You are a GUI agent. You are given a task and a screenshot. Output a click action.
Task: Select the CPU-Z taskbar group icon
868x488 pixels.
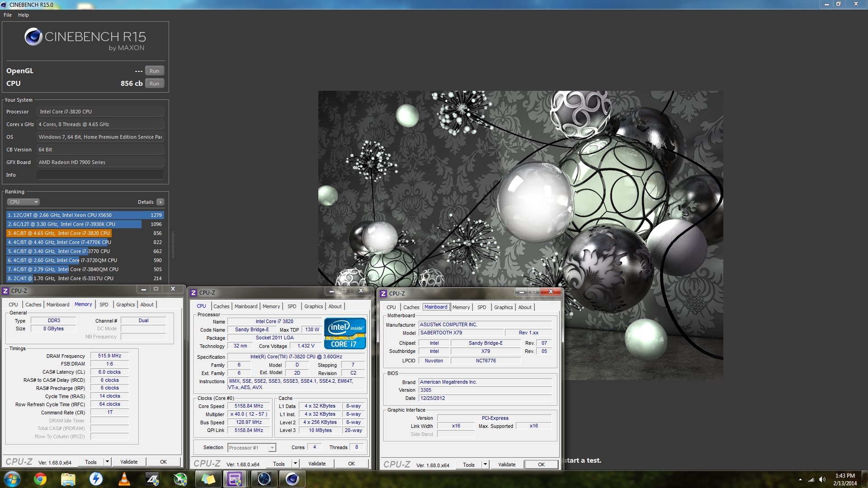point(235,479)
